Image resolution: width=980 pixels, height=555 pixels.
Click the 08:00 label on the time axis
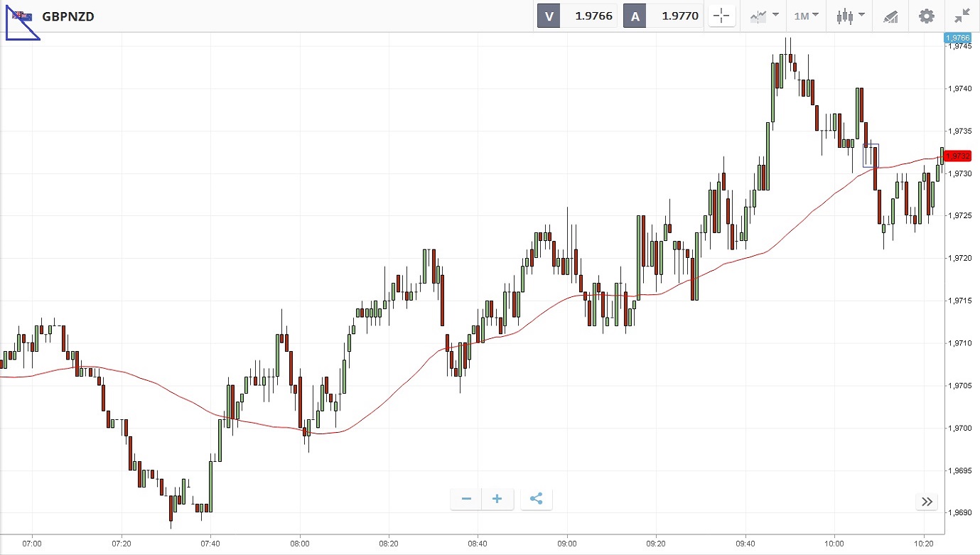coord(301,542)
